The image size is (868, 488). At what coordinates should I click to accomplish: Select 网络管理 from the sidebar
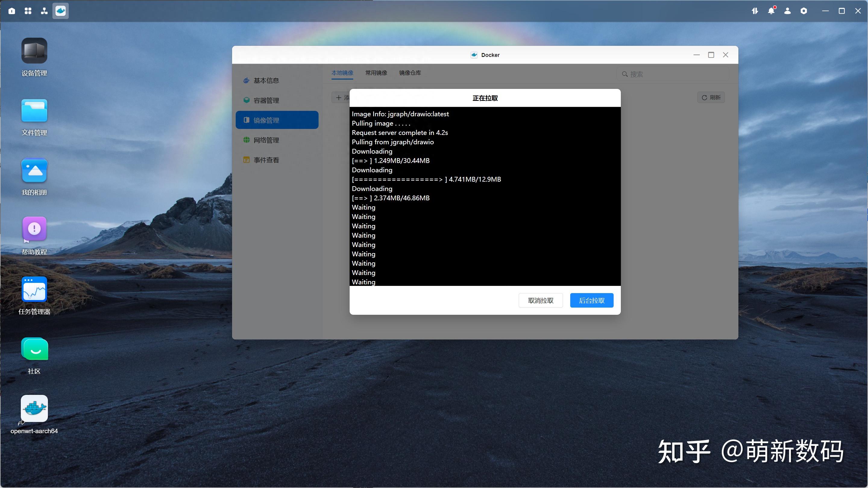pyautogui.click(x=266, y=140)
